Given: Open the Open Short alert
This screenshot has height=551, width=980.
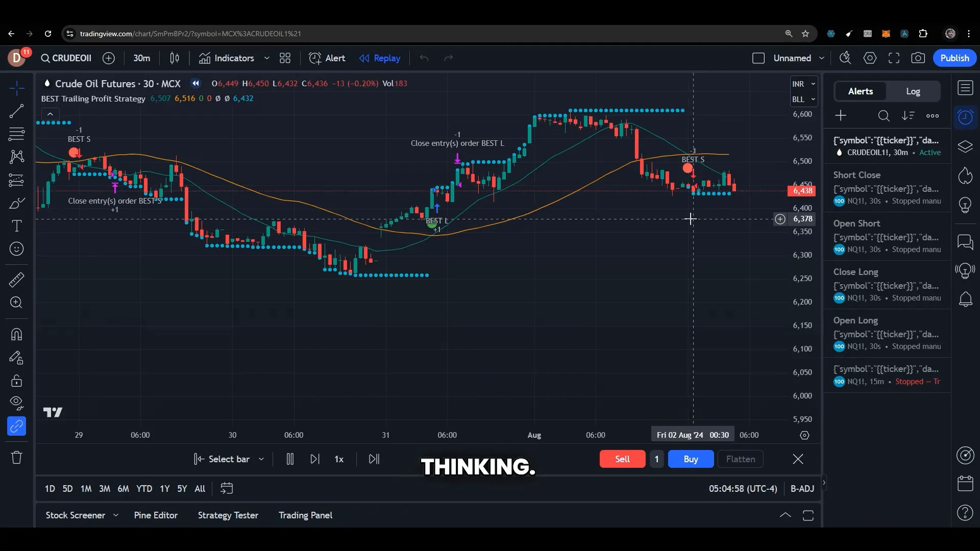Looking at the screenshot, I should coord(887,236).
